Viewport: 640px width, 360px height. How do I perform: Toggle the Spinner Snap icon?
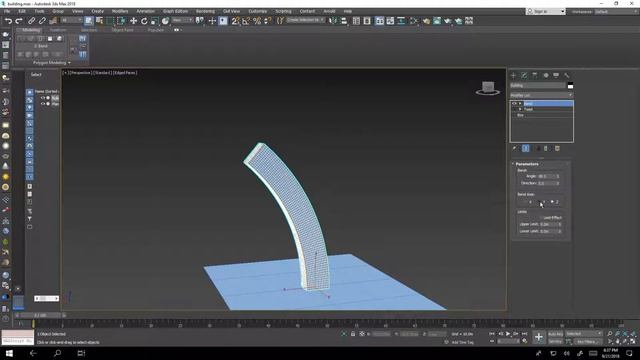tap(267, 21)
